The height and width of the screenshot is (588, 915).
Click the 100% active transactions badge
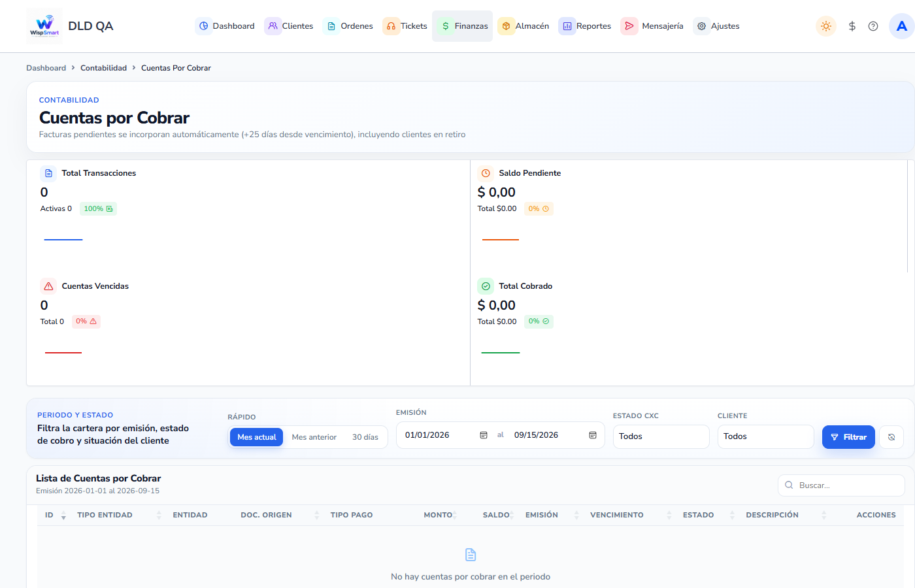[98, 209]
